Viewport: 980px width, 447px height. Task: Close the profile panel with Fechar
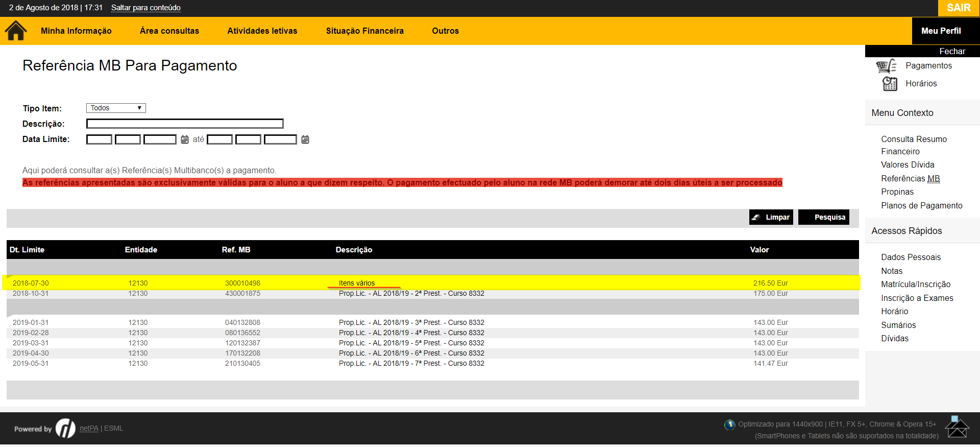952,51
